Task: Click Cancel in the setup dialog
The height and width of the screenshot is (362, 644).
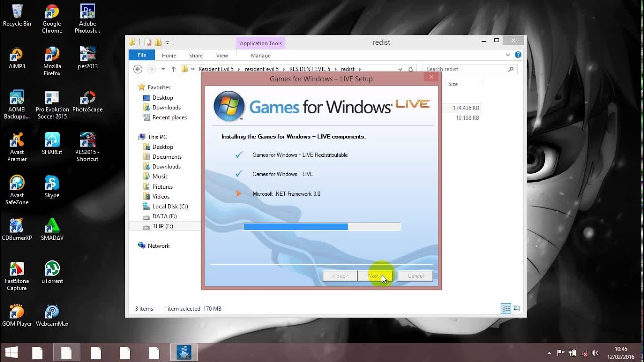Action: coord(415,276)
